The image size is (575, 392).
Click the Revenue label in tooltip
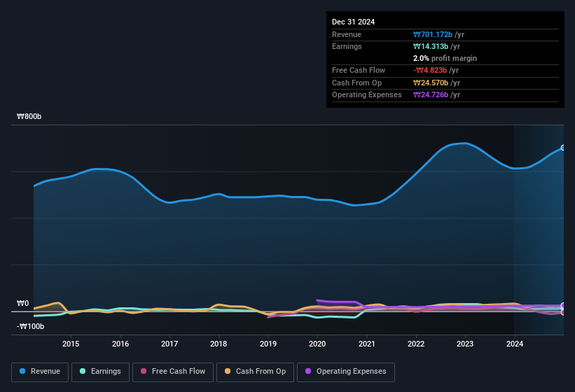click(347, 34)
